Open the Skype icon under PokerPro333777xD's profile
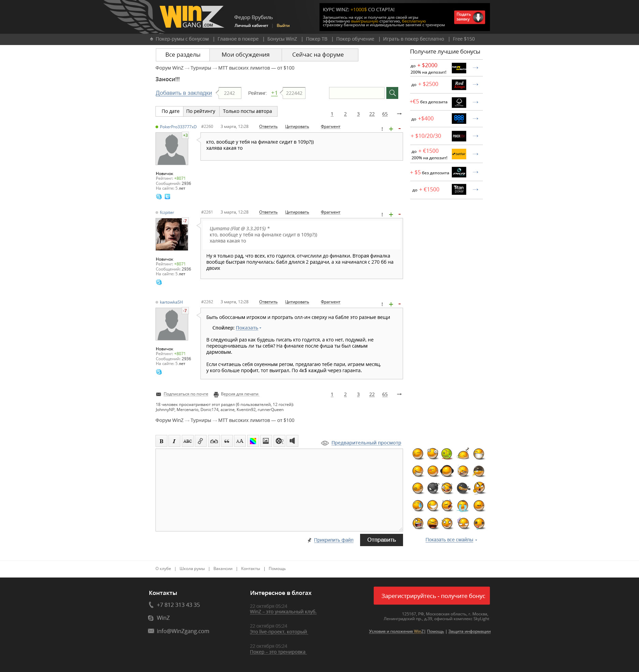This screenshot has height=672, width=639. pyautogui.click(x=159, y=196)
